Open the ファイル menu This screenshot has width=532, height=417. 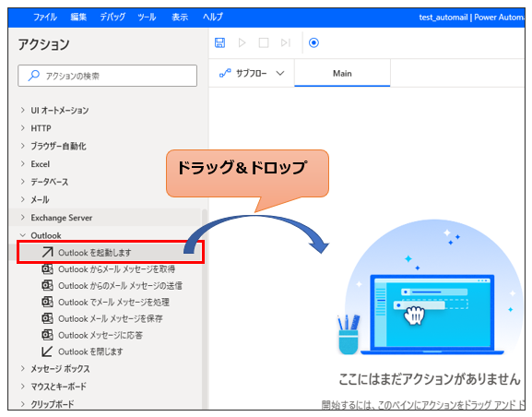coord(45,17)
